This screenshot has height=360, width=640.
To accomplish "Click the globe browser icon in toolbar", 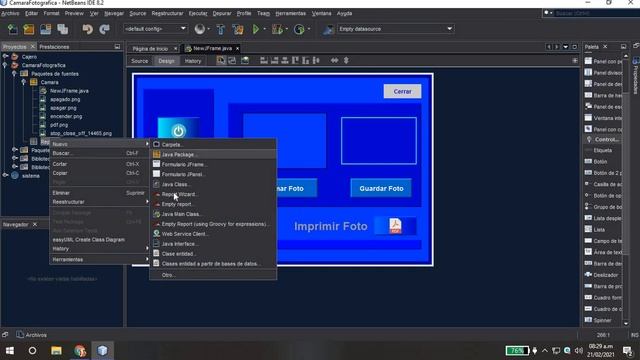I will [x=200, y=29].
